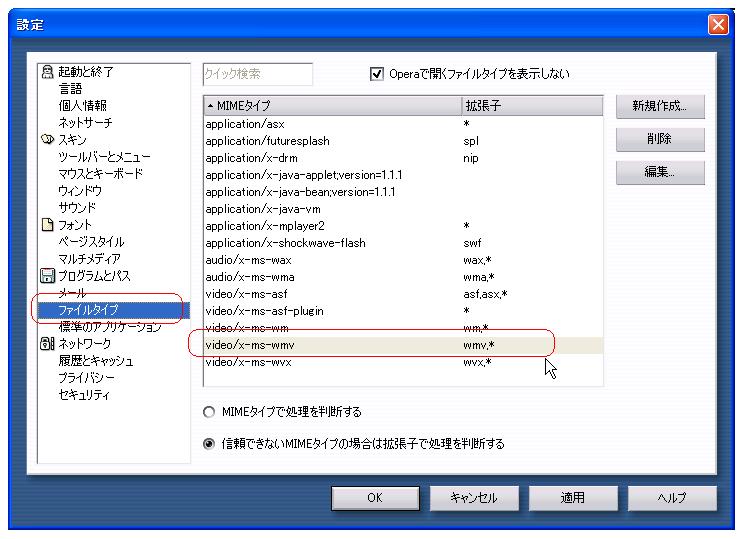
Task: Select application/x-java-applet;version=1.1.1 row
Action: point(403,175)
